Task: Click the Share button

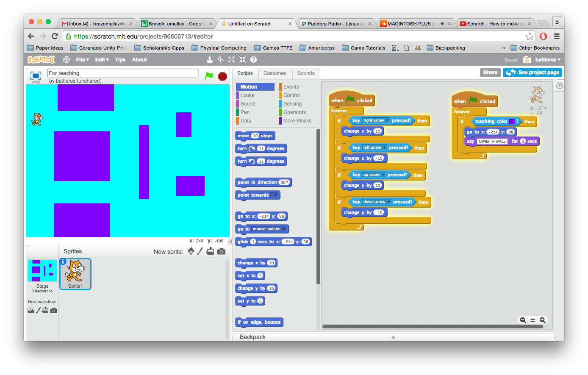Action: coord(490,72)
